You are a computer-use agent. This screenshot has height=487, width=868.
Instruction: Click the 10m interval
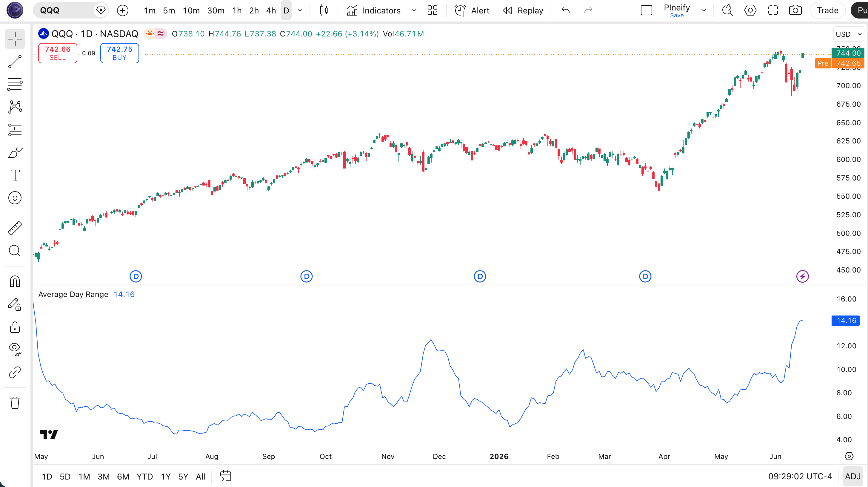pyautogui.click(x=191, y=10)
